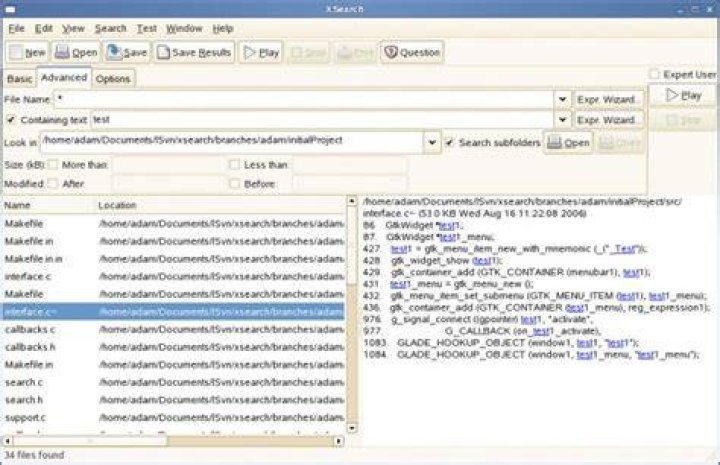Click the Less than size input box

tap(349, 165)
